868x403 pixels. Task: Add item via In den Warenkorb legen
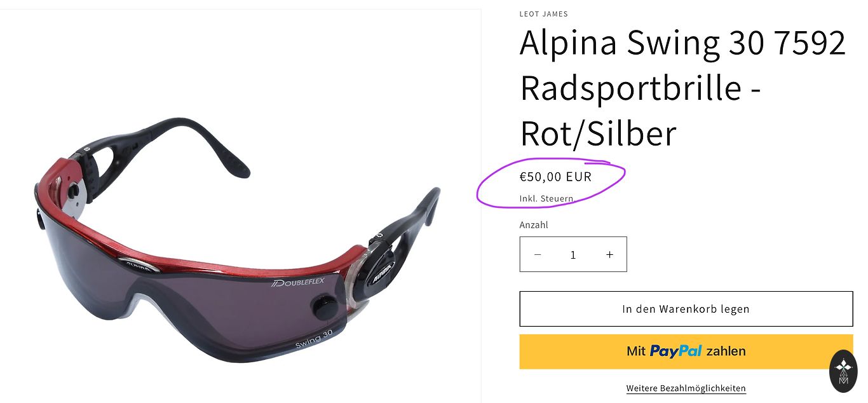pos(686,309)
